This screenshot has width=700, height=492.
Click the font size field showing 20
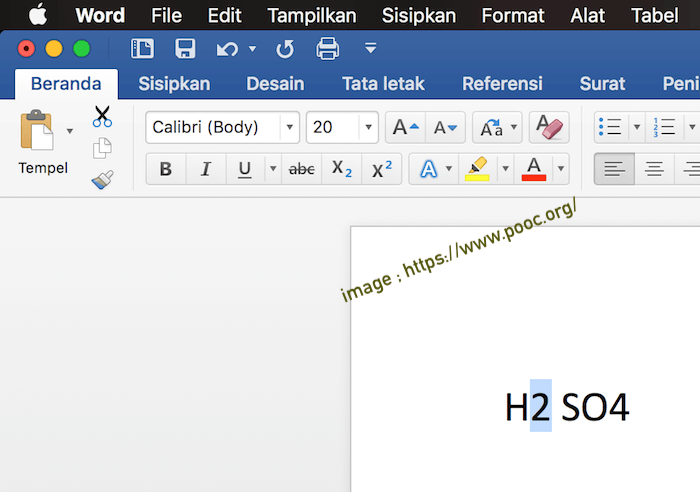tap(332, 127)
